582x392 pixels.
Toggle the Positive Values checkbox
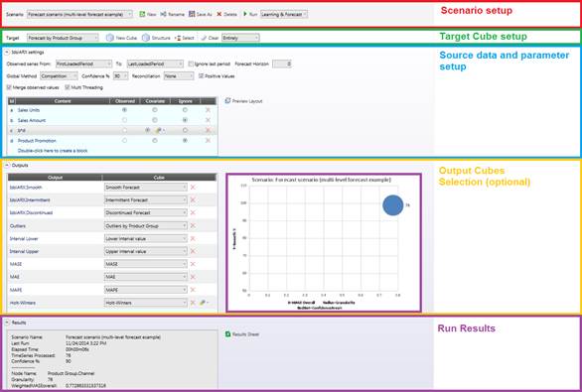click(201, 76)
